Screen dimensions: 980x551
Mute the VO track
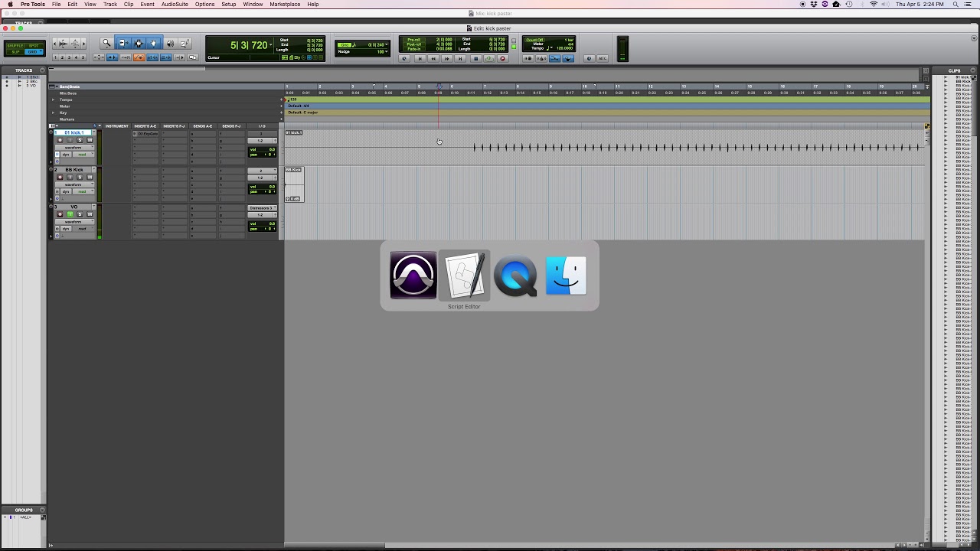(90, 214)
